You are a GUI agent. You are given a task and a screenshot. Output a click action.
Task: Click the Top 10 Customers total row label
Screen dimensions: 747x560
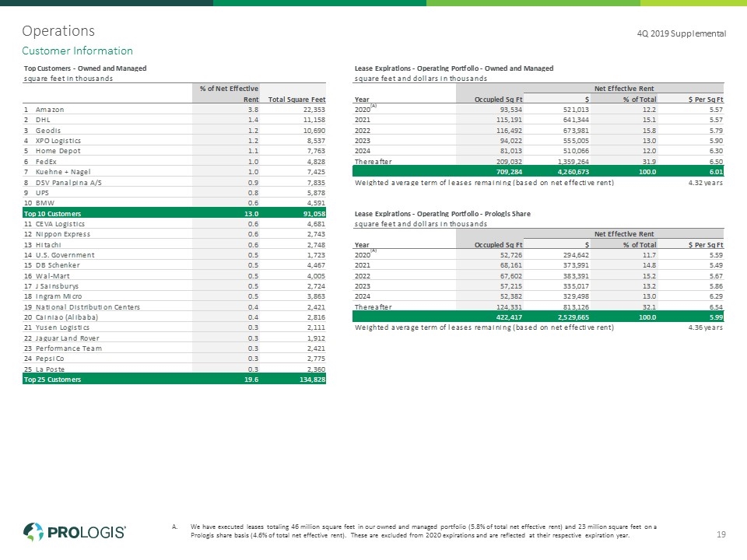(x=52, y=214)
